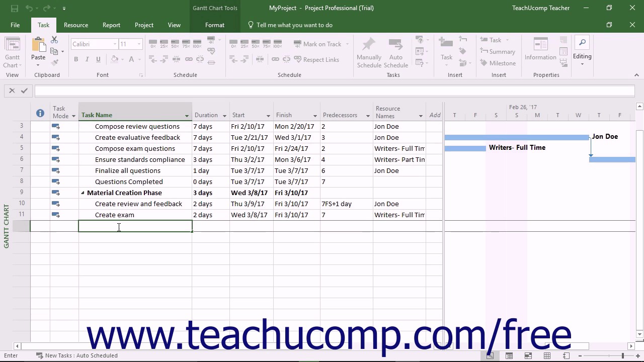The height and width of the screenshot is (362, 644).
Task: Open the Task Mode column filter arrow
Action: coord(73,116)
